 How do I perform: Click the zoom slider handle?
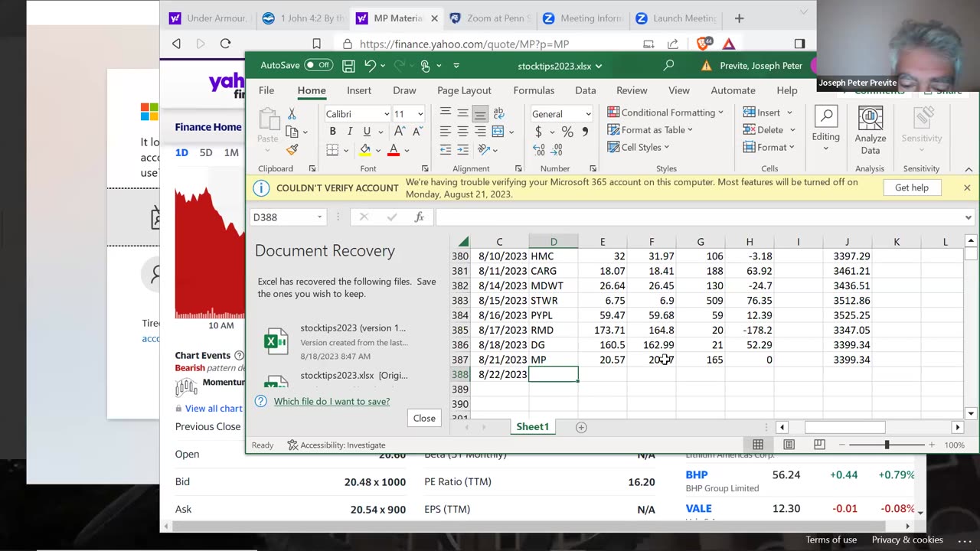click(887, 445)
